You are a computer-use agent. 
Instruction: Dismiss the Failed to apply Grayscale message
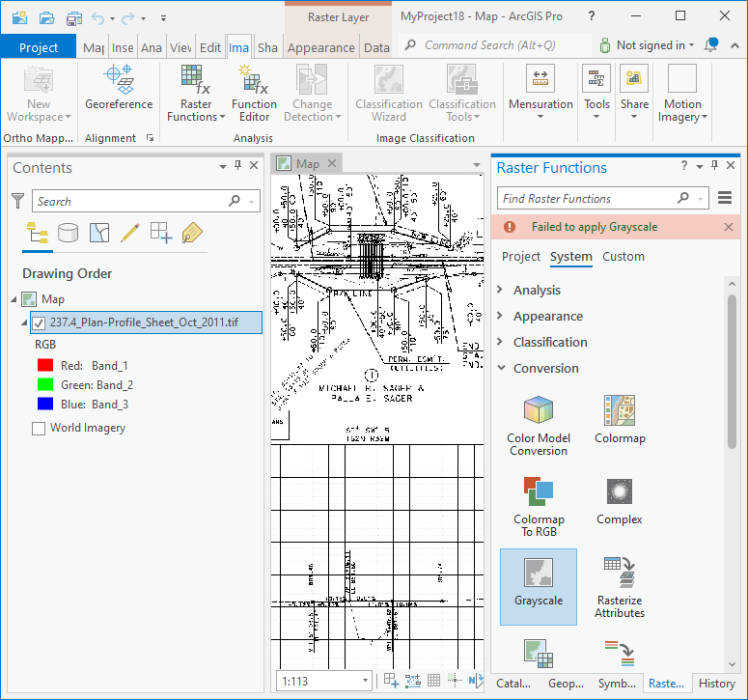[x=729, y=227]
